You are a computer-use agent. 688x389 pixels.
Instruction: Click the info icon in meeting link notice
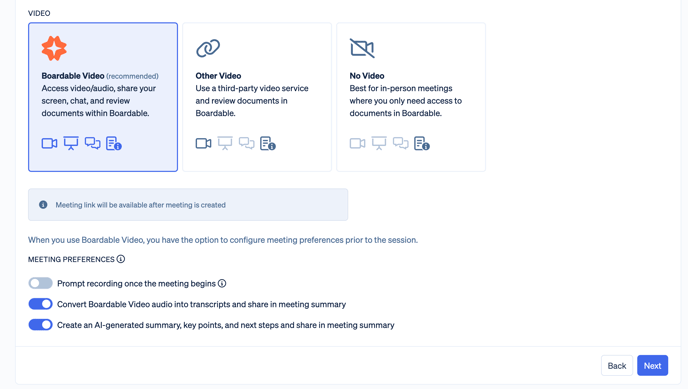tap(43, 205)
